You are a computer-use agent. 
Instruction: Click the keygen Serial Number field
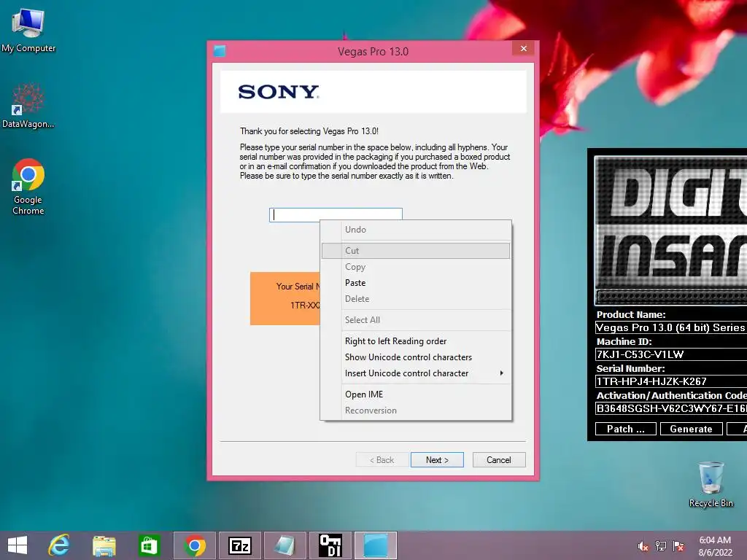pos(671,381)
